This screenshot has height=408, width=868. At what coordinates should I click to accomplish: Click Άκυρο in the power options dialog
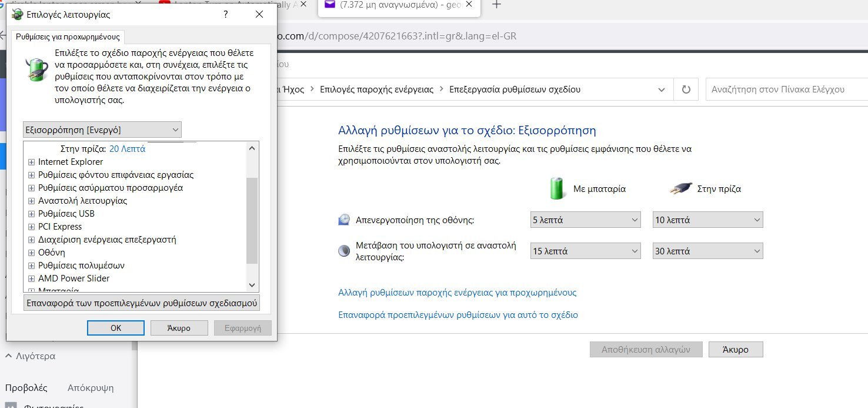pos(179,328)
